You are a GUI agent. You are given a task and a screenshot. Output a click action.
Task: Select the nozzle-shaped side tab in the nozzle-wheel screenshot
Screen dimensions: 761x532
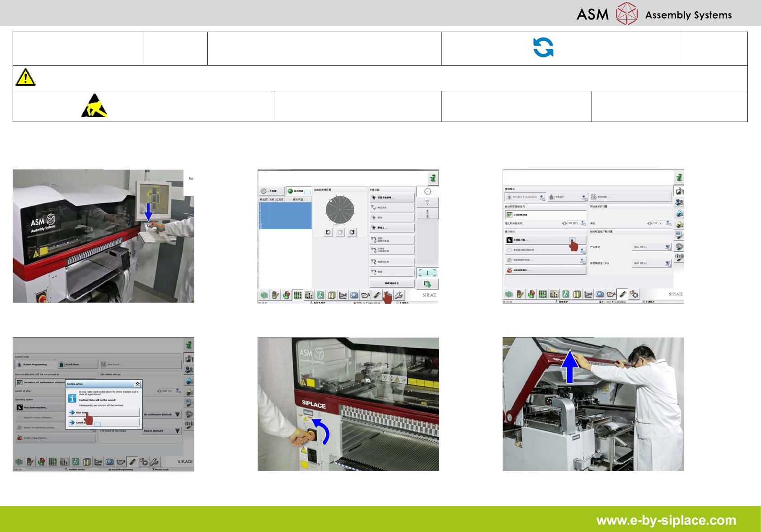pos(427,202)
